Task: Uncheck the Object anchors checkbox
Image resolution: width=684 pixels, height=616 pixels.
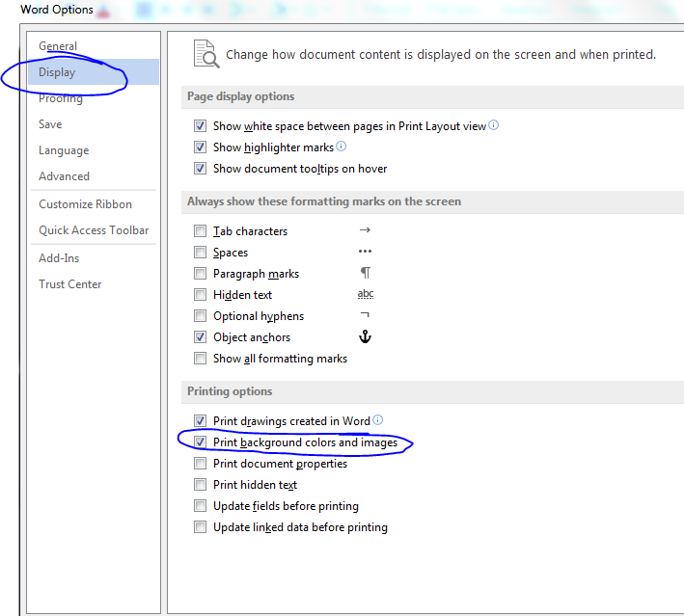Action: click(x=200, y=337)
